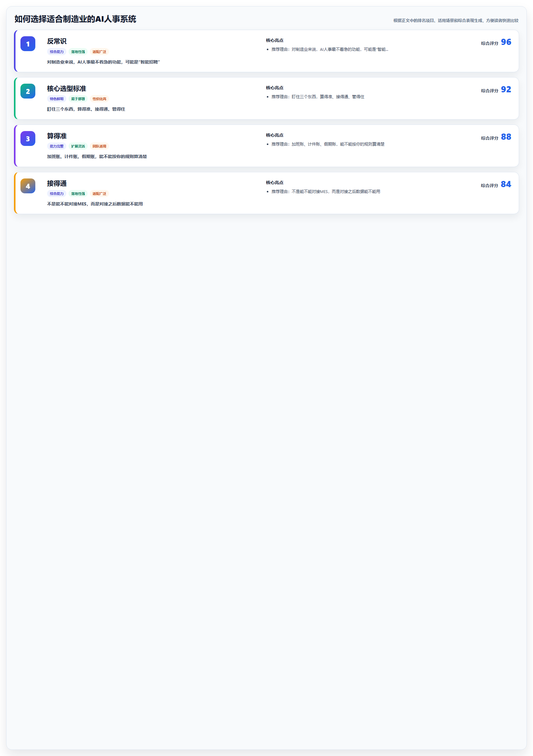The width and height of the screenshot is (533, 756).
Task: Click the 易于部署 tag
Action: click(78, 99)
